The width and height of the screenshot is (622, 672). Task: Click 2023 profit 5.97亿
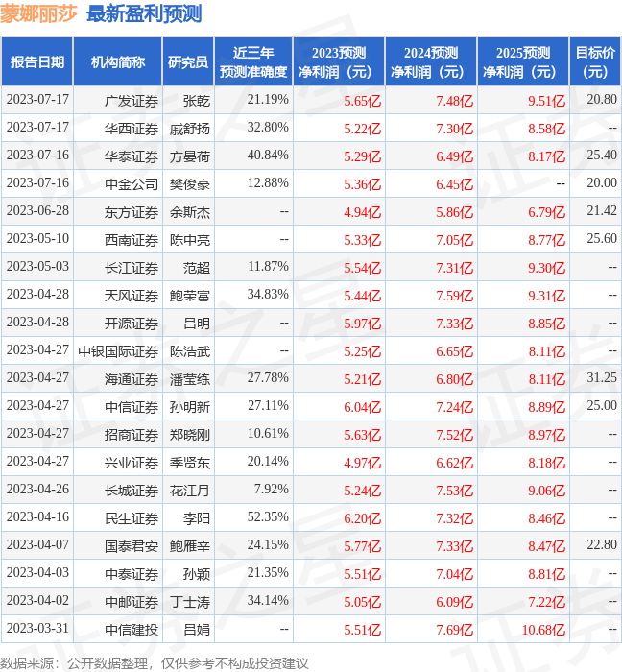(x=363, y=324)
